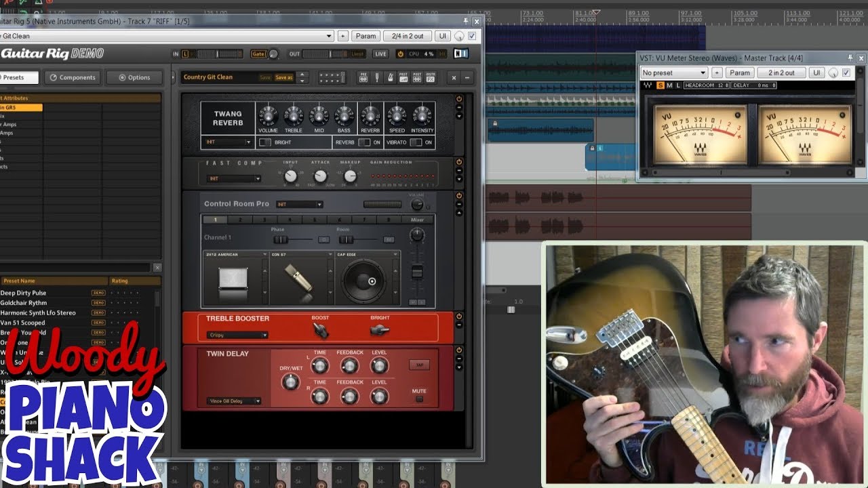Toggle the LIVE view button

tap(380, 54)
